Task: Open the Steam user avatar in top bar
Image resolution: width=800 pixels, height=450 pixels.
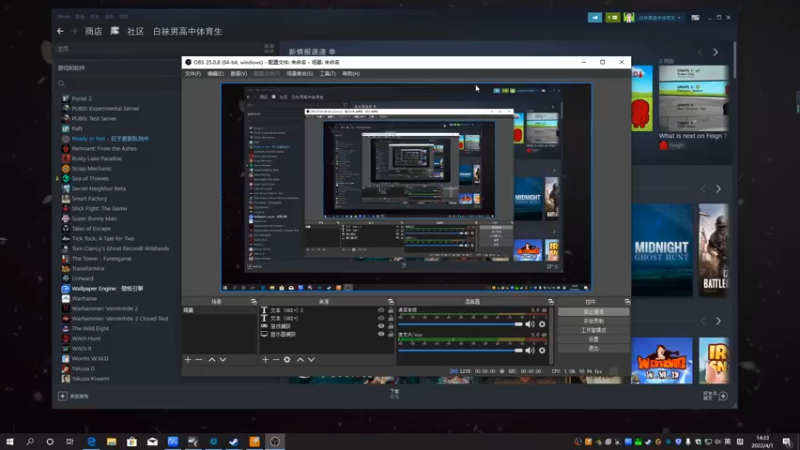Action: 629,17
